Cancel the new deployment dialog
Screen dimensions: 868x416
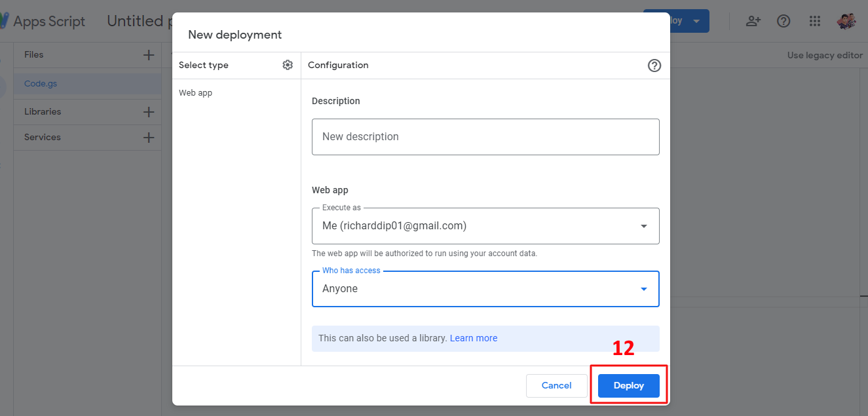[556, 386]
